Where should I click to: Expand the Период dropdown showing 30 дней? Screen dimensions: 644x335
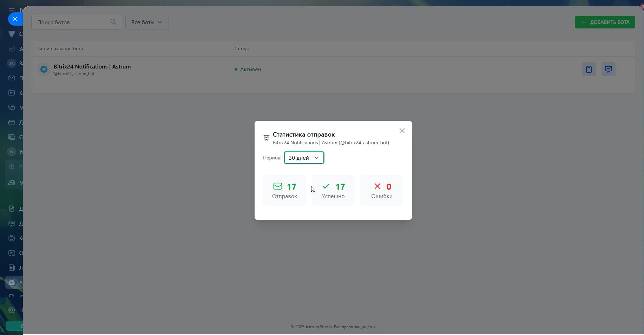click(x=304, y=158)
